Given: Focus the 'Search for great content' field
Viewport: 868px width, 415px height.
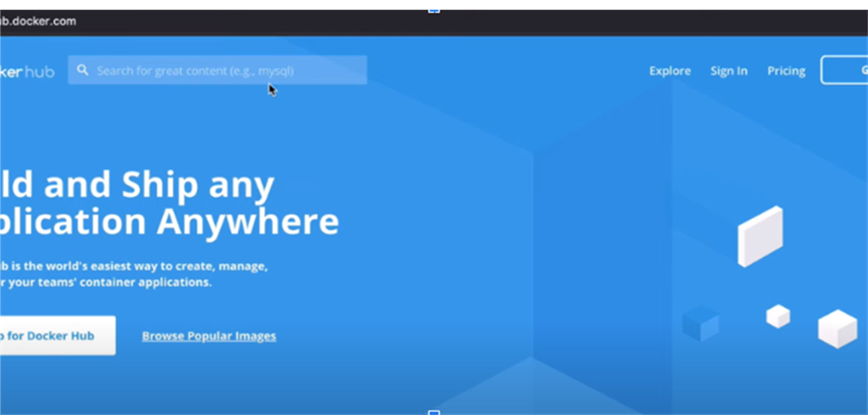Looking at the screenshot, I should click(x=217, y=70).
